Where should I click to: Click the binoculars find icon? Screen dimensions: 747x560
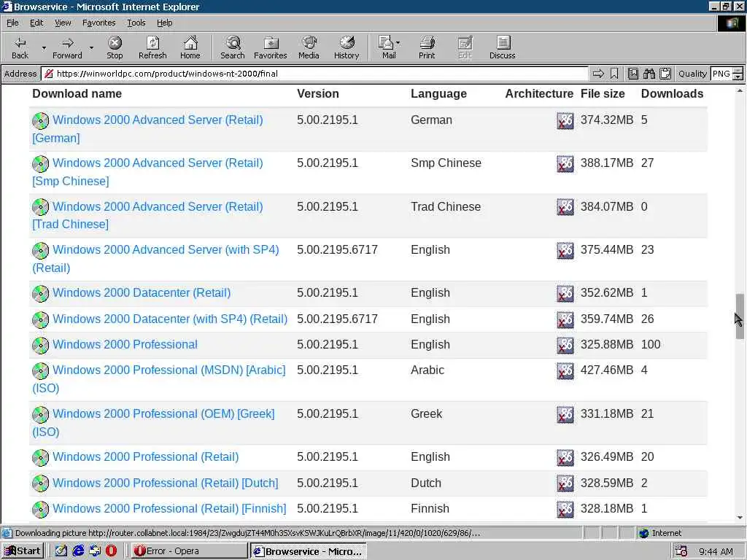coord(649,74)
